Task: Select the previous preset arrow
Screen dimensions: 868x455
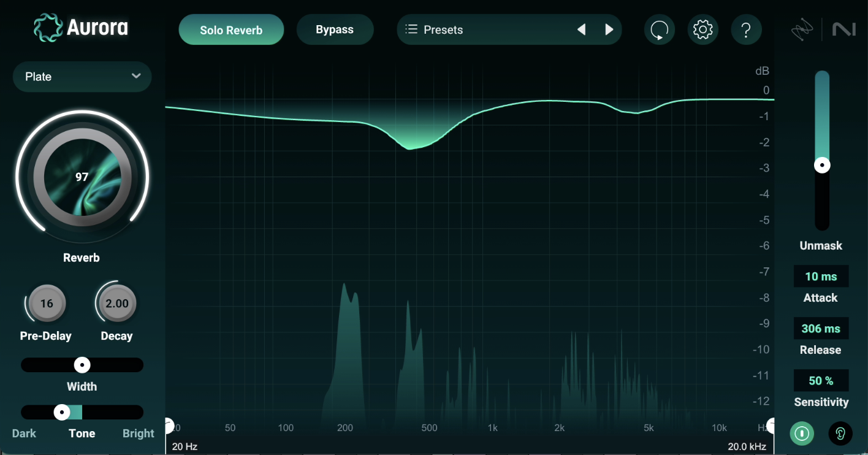Action: [x=581, y=29]
